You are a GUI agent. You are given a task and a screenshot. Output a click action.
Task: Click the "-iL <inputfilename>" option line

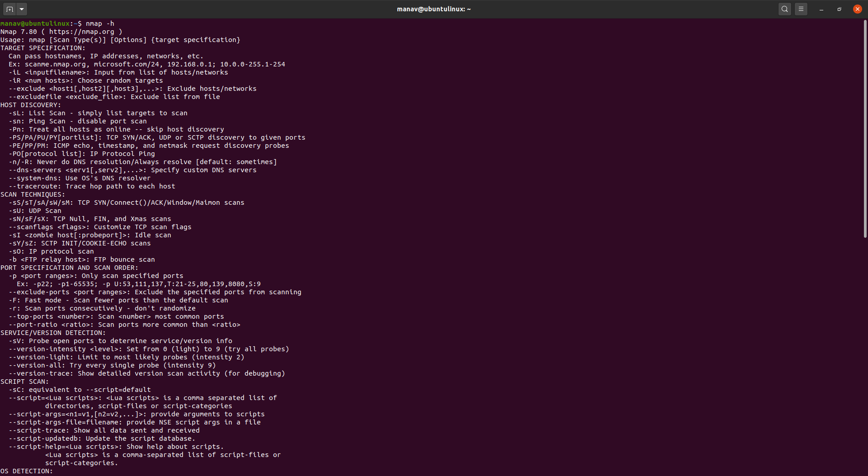coord(118,72)
